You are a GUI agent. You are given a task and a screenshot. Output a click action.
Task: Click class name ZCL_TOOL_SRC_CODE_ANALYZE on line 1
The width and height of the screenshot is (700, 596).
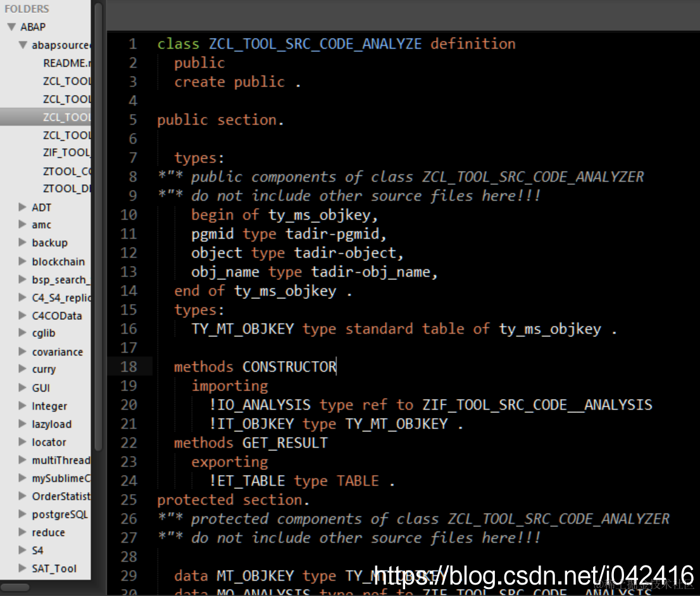[x=315, y=44]
